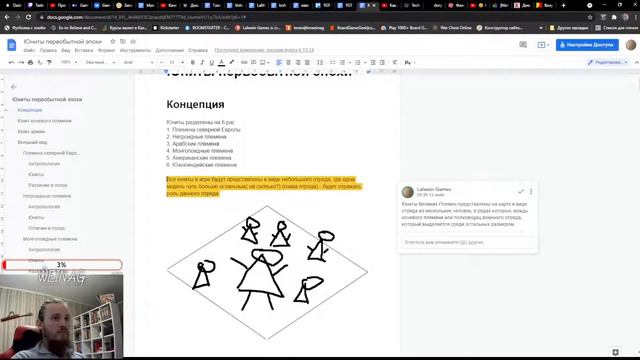640x360 pixels.
Task: Show the hidden bookmarks overflow arrow
Action: click(x=541, y=28)
